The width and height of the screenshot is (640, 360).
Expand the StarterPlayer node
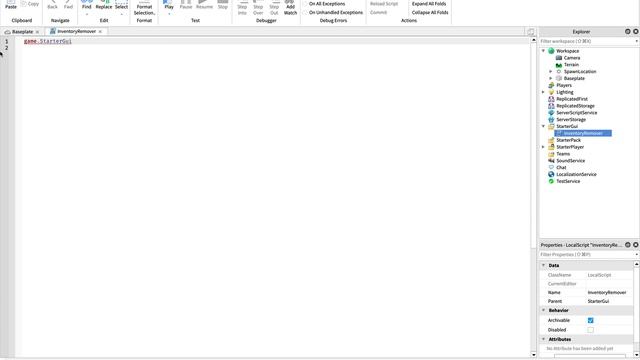click(x=543, y=147)
